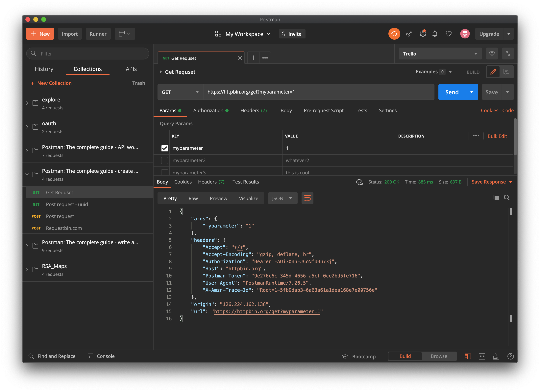
Task: Open My Workspace switcher
Action: (x=243, y=34)
